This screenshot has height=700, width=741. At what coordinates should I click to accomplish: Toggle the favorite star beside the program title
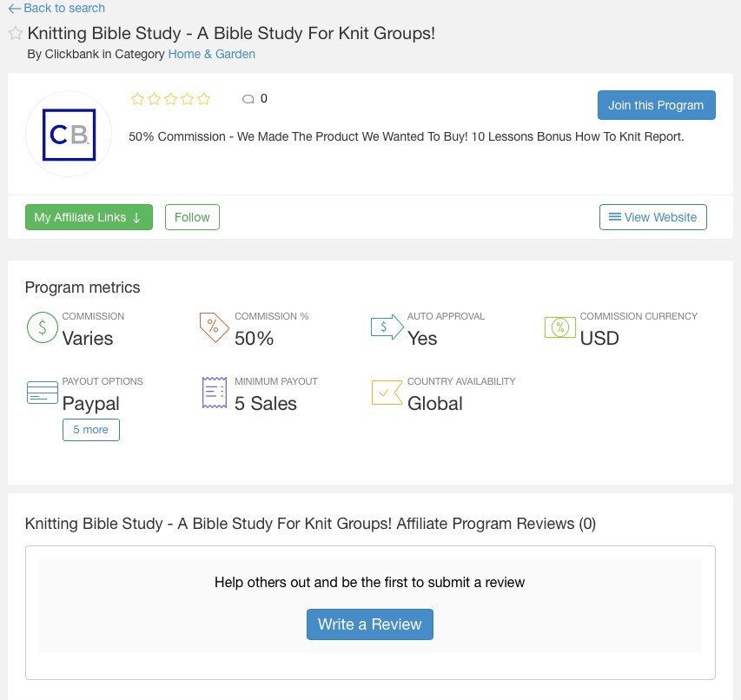tap(16, 33)
